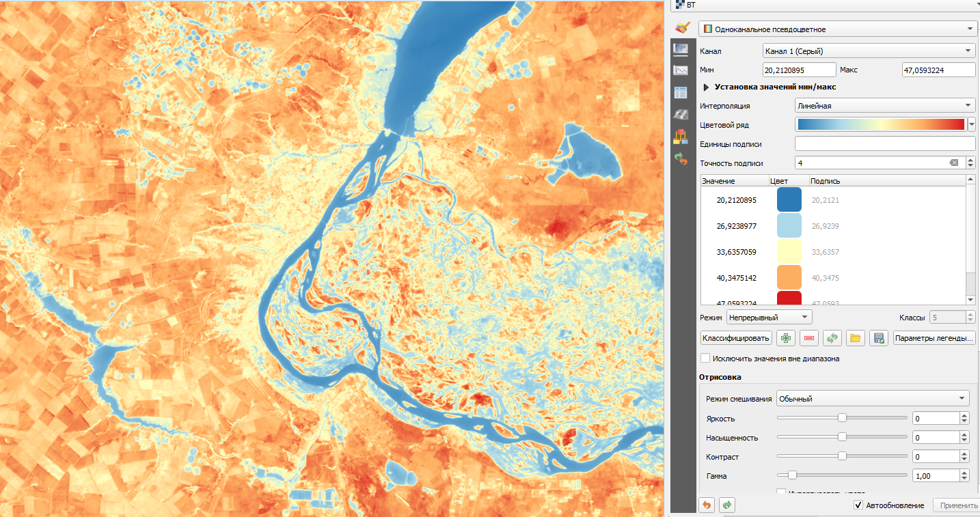Open the gray terrain mesh tab icon
The width and height of the screenshot is (980, 517).
pyautogui.click(x=680, y=114)
